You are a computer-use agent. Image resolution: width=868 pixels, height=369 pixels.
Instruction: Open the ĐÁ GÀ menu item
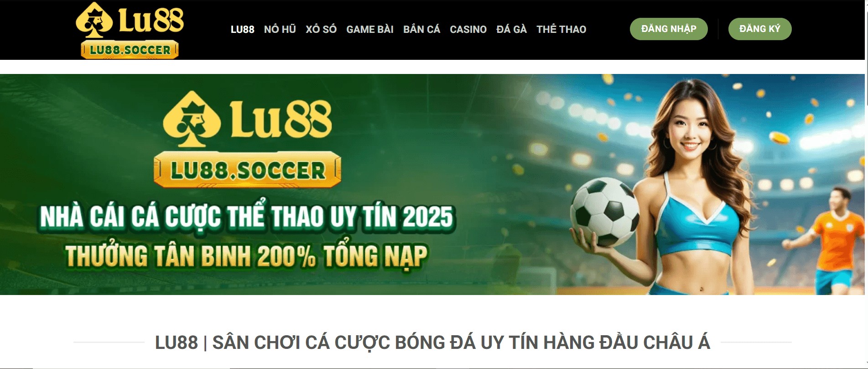coord(511,29)
